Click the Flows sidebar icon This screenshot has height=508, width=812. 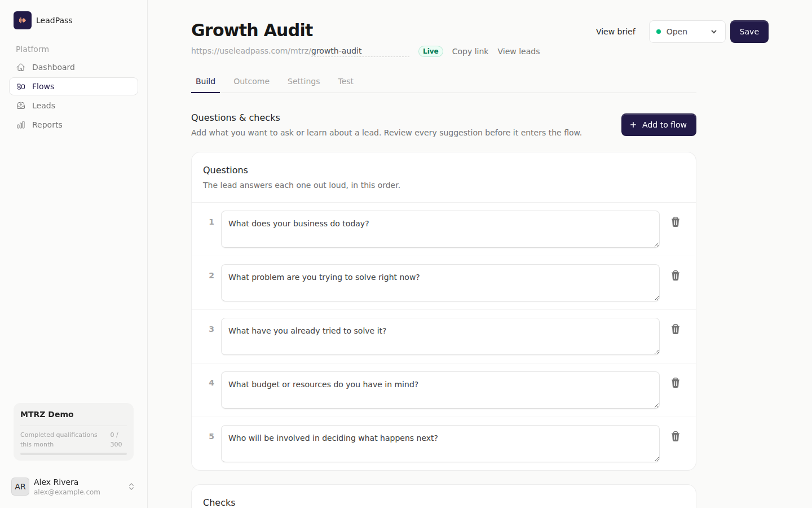click(x=21, y=86)
